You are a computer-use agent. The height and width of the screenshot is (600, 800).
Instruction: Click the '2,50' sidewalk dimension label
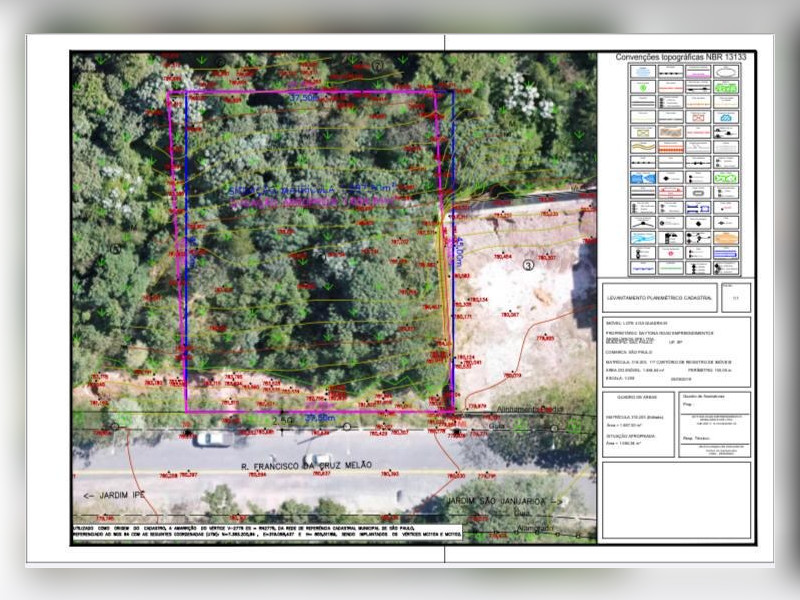(x=283, y=421)
